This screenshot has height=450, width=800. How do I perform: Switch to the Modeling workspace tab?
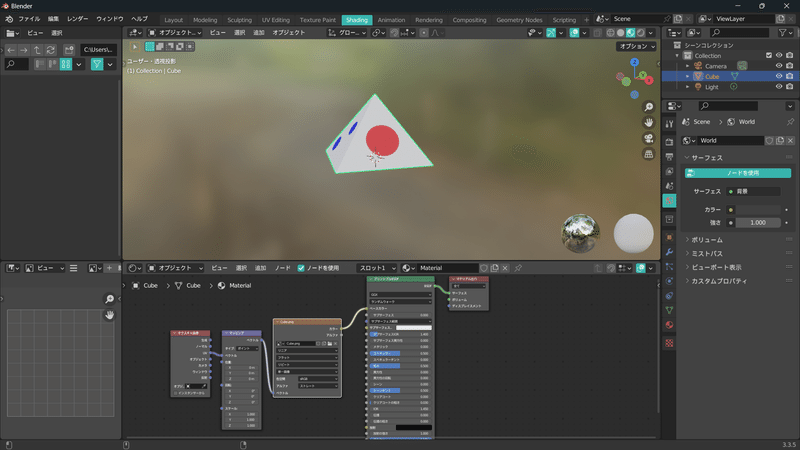[205, 20]
